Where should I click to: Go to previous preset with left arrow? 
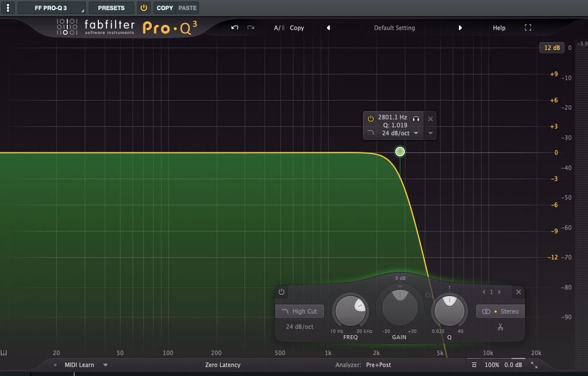click(328, 28)
